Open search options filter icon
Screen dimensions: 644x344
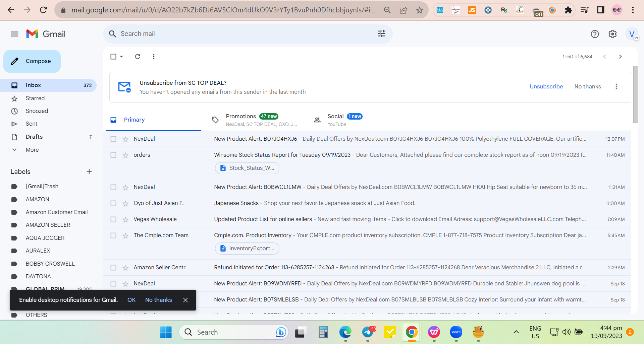[382, 33]
